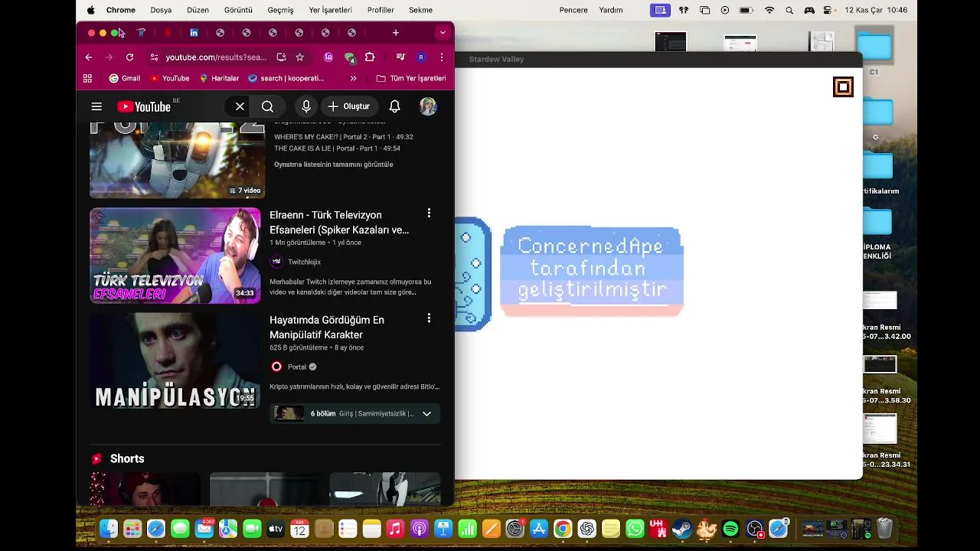Open the search | kooperati... bookmark
The width and height of the screenshot is (980, 551).
click(x=286, y=78)
